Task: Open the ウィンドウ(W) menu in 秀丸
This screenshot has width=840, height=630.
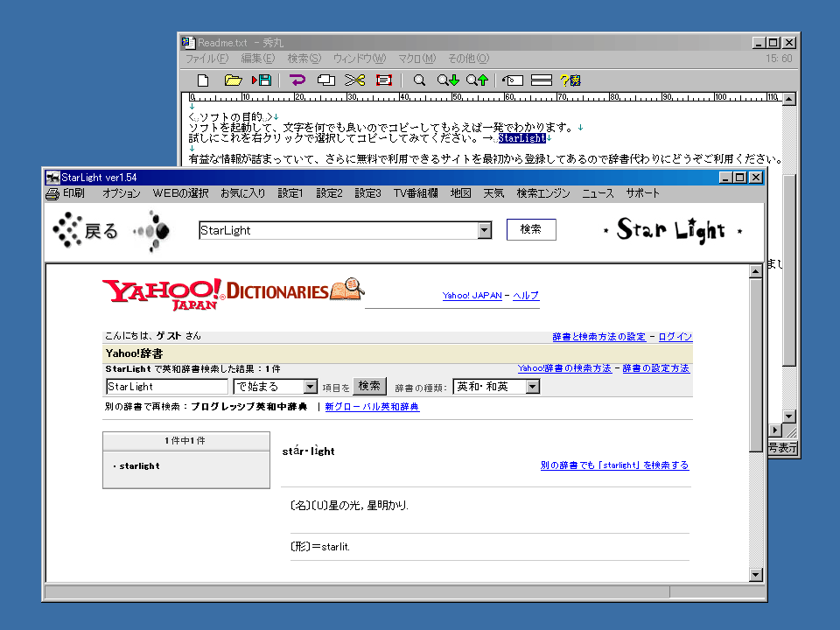Action: 360,59
